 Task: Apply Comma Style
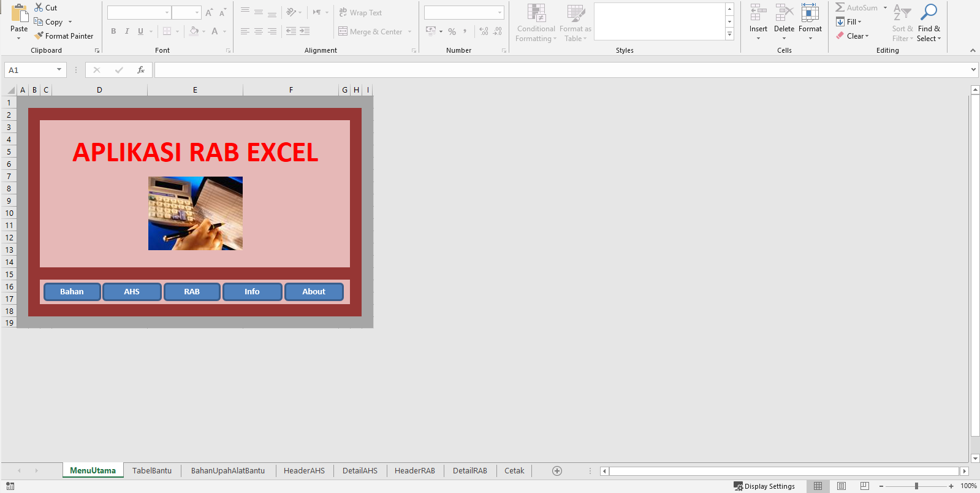coord(465,31)
